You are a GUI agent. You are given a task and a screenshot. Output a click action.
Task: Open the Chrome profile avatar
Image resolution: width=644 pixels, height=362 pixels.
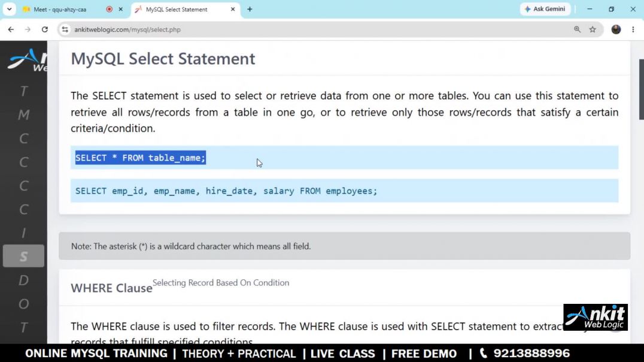(616, 29)
